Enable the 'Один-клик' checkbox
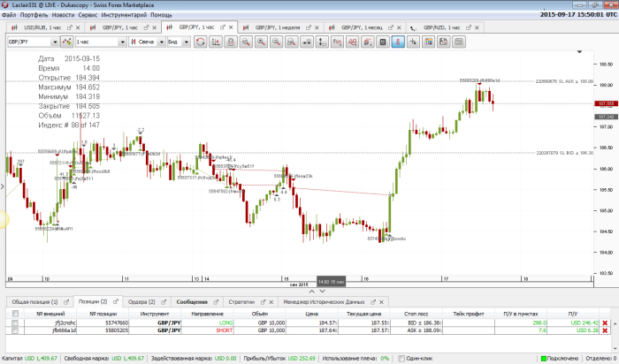 pyautogui.click(x=401, y=358)
